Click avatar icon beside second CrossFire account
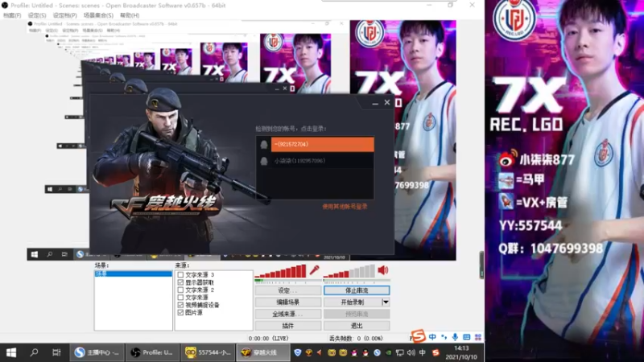 click(264, 161)
